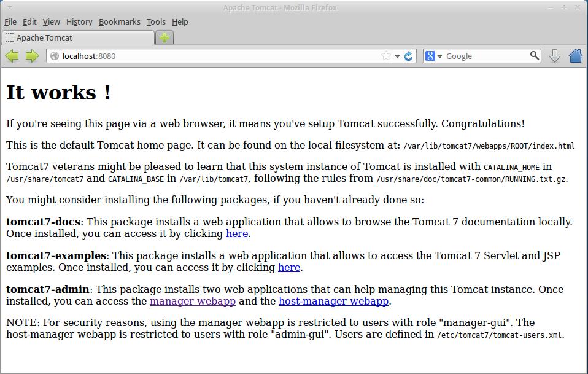Follow the tomcat7-docs 'here' link

tap(237, 234)
